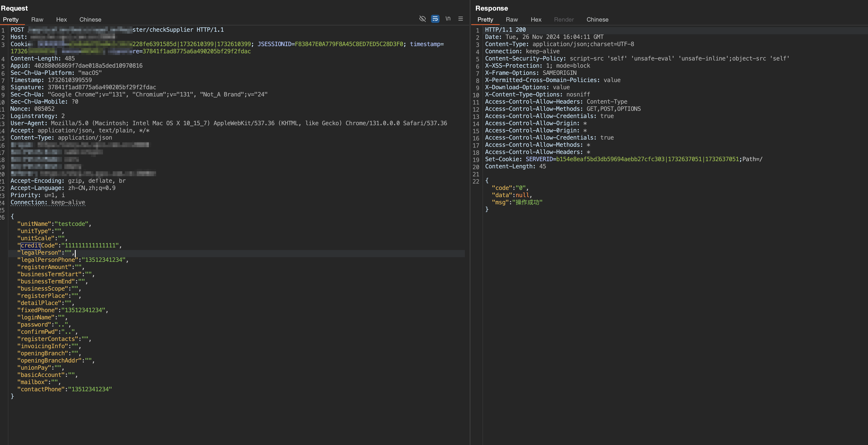
Task: Click the "legalPersonPhone" JSON line
Action: (x=73, y=260)
